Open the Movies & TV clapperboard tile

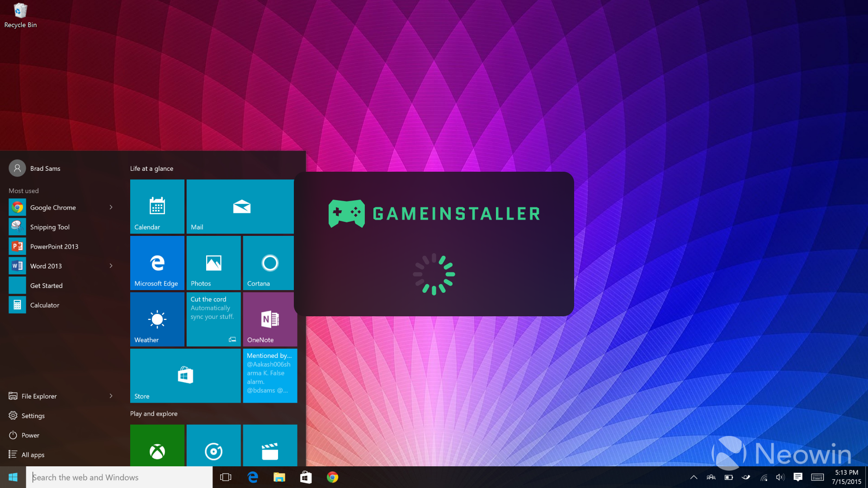click(270, 446)
